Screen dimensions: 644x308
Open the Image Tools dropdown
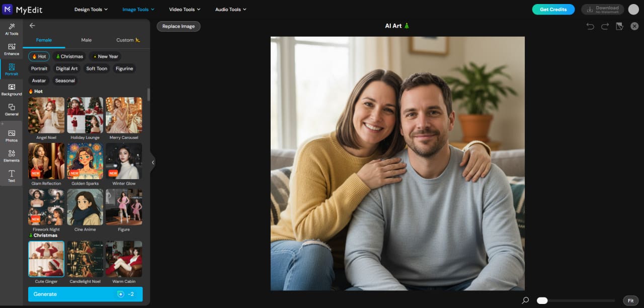[x=138, y=9]
